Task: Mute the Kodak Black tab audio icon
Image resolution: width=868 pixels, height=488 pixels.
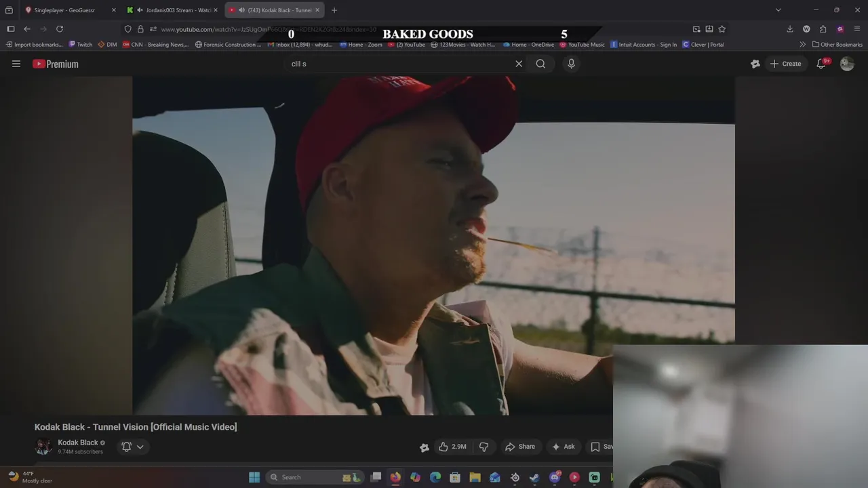Action: tap(241, 10)
